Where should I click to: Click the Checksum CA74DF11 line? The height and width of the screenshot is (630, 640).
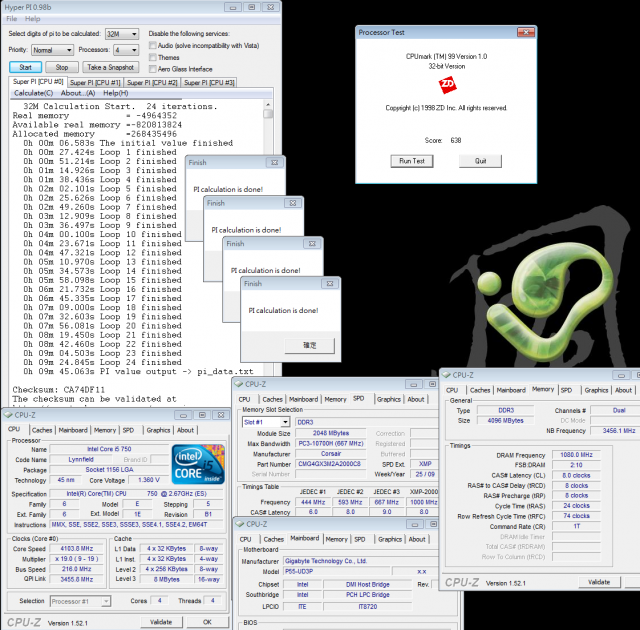pos(58,390)
